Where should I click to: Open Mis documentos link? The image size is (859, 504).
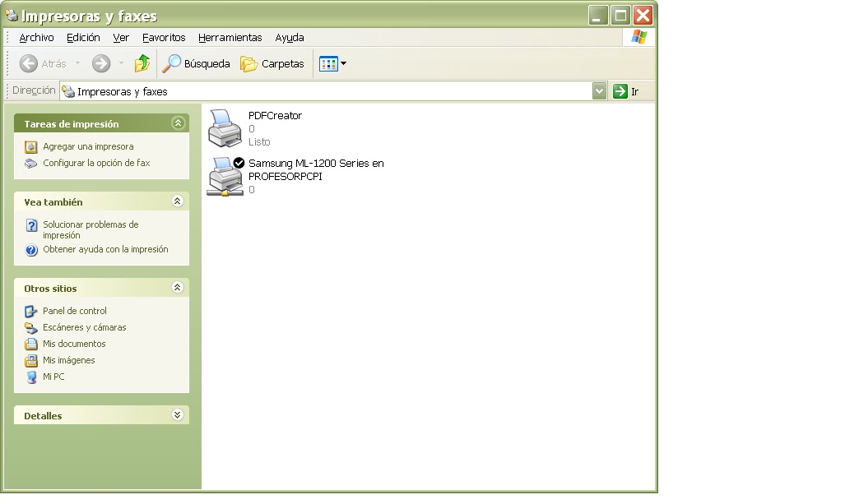click(x=75, y=344)
